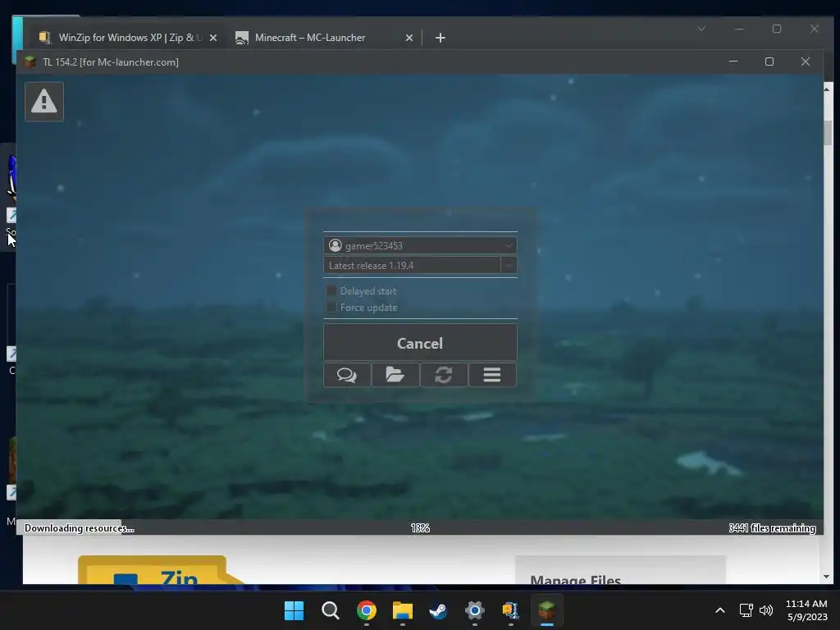Screen dimensions: 840x630
Task: Click the account avatar icon beside gamer523453
Action: 336,245
